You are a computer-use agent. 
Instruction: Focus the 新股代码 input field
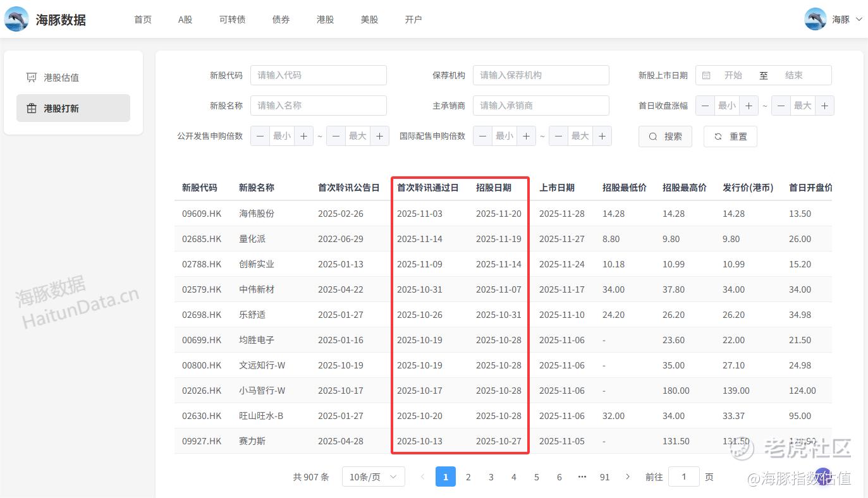coord(319,75)
